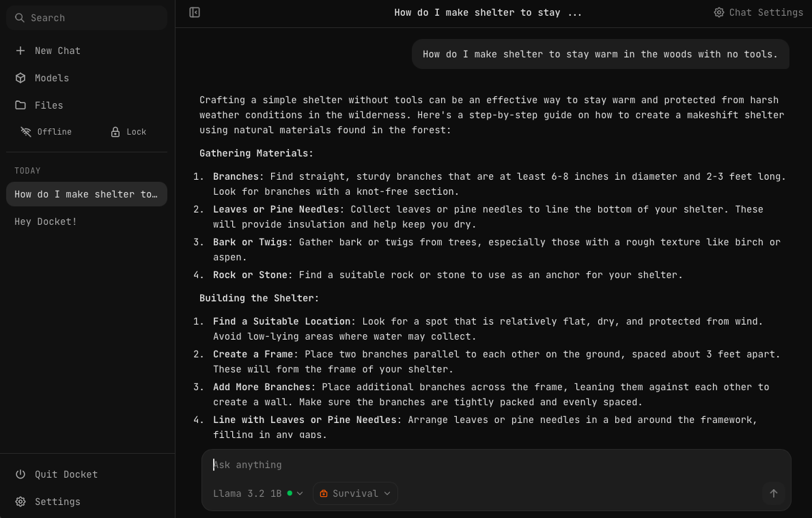
Task: Open the 'Hey Docket!' conversation
Action: [46, 221]
